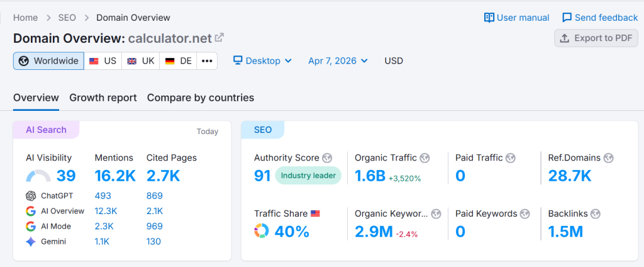Open the Apr 7, 2026 date dropdown

[338, 61]
